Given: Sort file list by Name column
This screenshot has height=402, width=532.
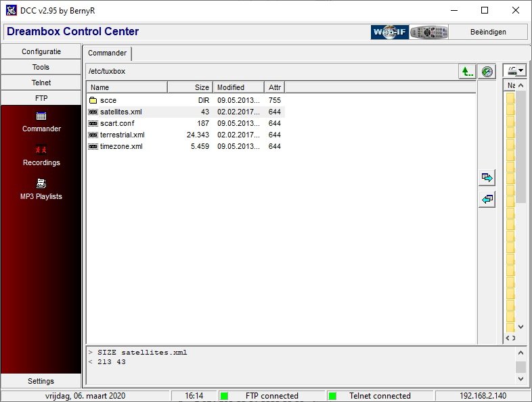Looking at the screenshot, I should [x=127, y=87].
